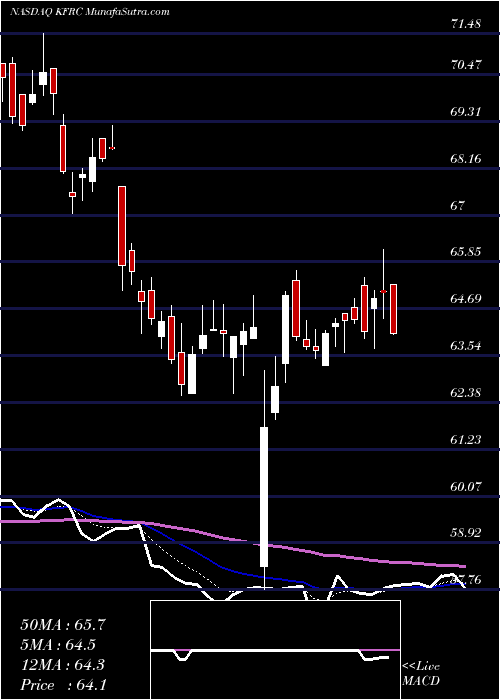Click the 64.69 price axis label
The width and height of the screenshot is (500, 700).
pyautogui.click(x=466, y=299)
